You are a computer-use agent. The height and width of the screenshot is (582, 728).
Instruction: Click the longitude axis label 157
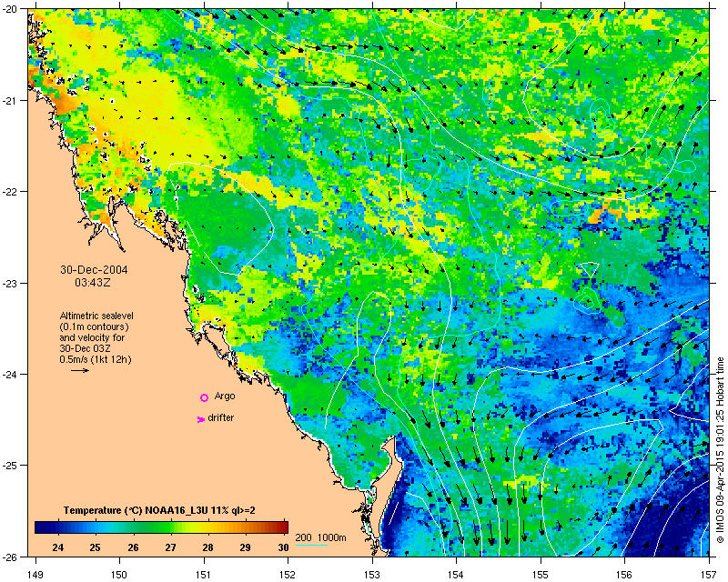(709, 574)
